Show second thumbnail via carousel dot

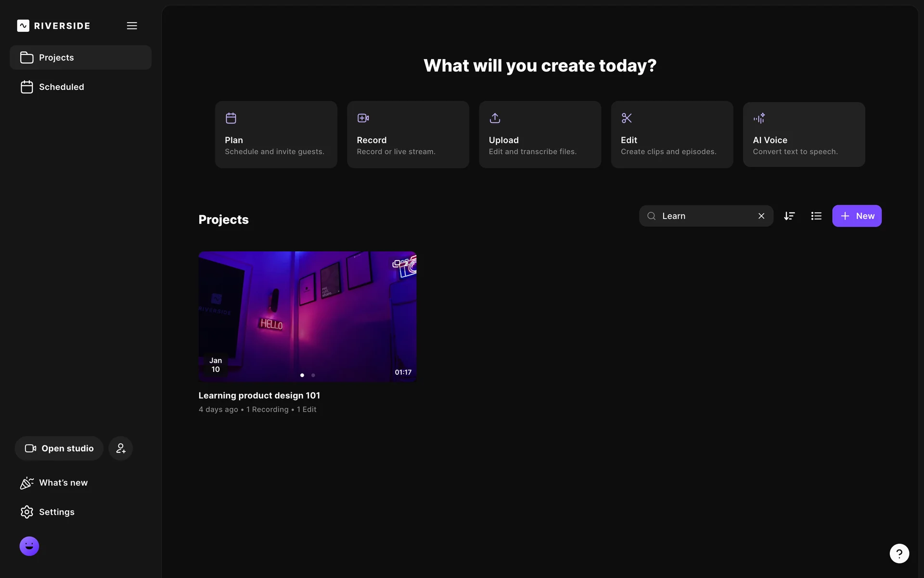click(313, 375)
